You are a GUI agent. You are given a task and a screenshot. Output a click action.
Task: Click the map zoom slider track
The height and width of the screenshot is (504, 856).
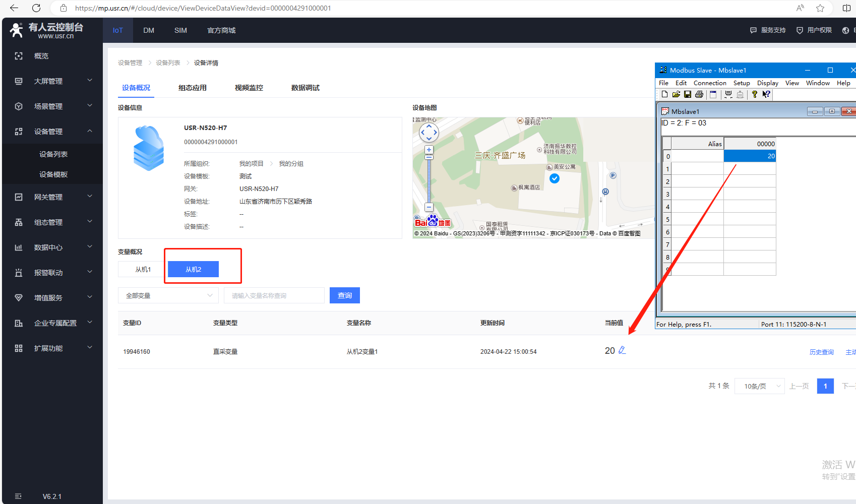click(429, 181)
